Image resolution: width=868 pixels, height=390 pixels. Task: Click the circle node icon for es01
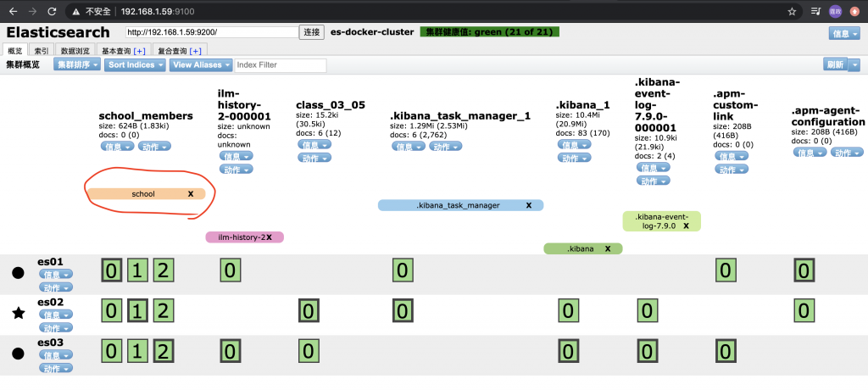point(19,272)
